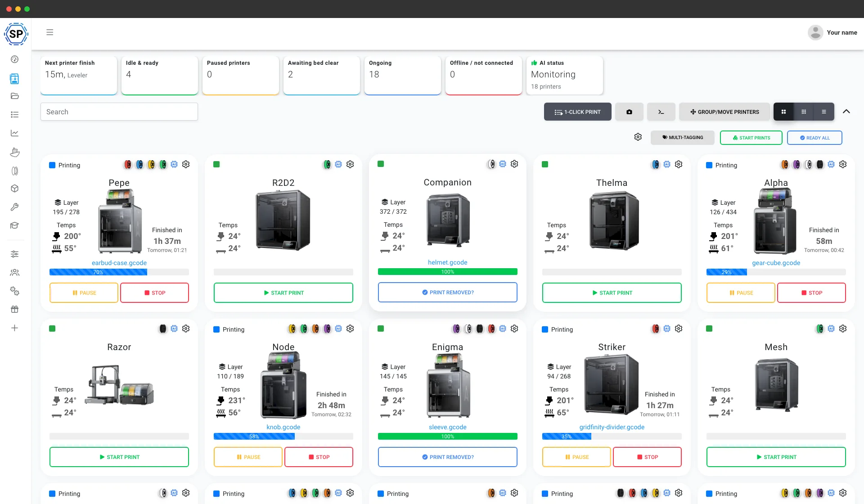Click Group/Move Printers button
864x504 pixels.
[724, 112]
